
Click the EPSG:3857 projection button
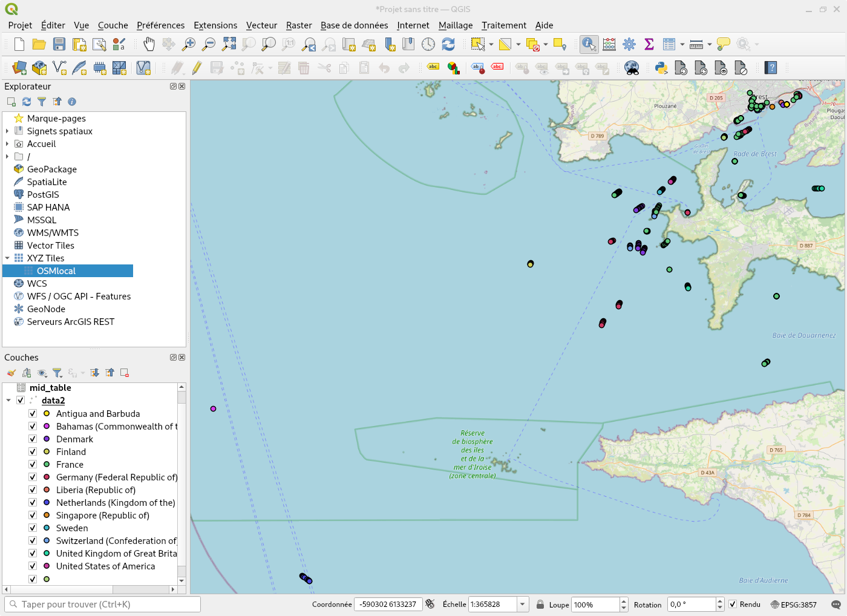793,605
